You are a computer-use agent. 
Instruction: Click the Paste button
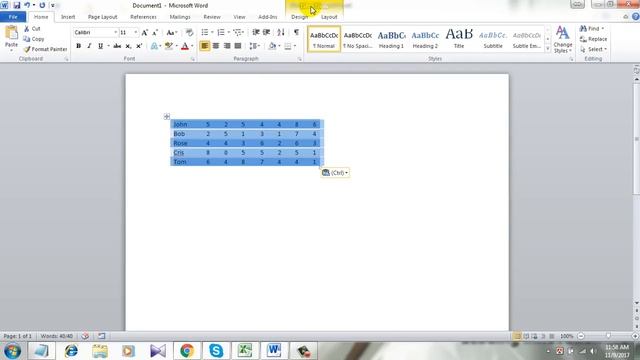coord(11,37)
